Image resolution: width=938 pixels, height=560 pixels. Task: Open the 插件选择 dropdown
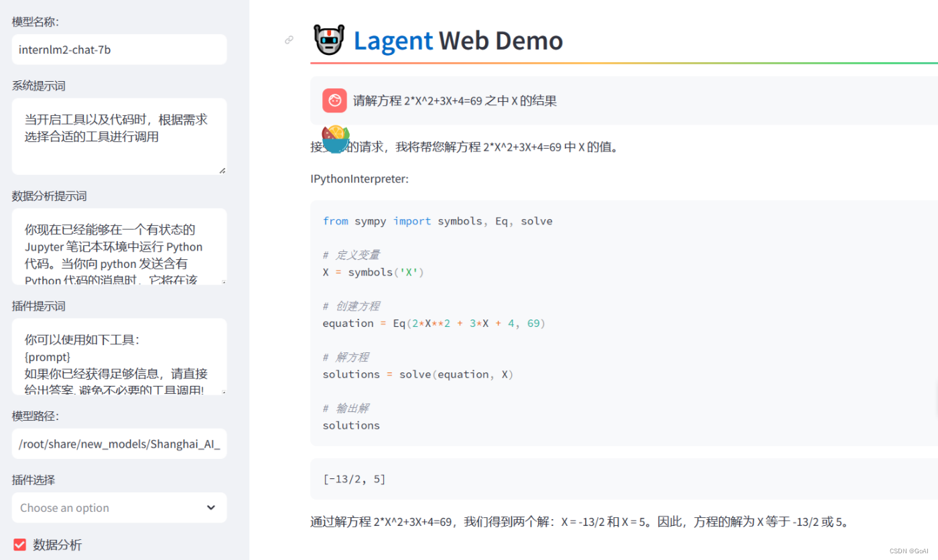coord(119,508)
